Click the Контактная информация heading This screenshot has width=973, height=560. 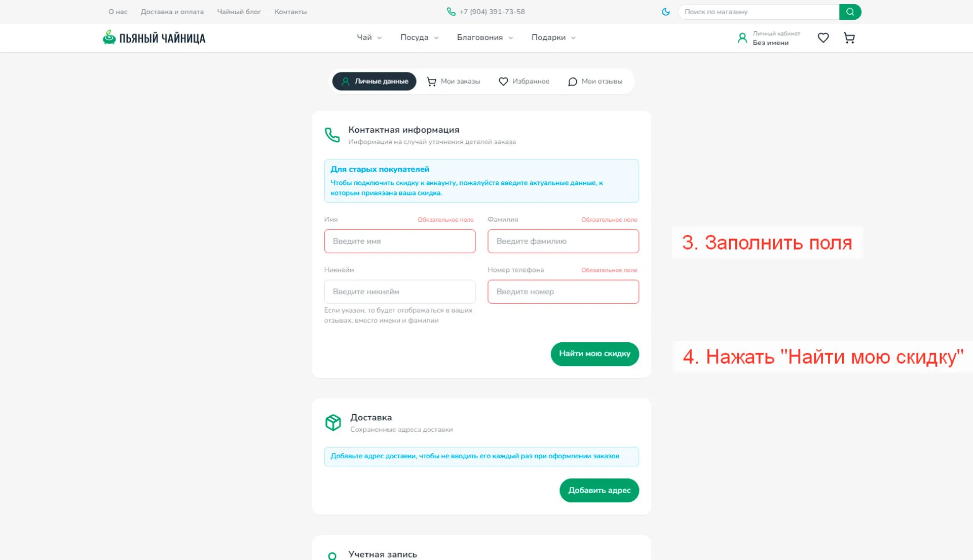(403, 130)
